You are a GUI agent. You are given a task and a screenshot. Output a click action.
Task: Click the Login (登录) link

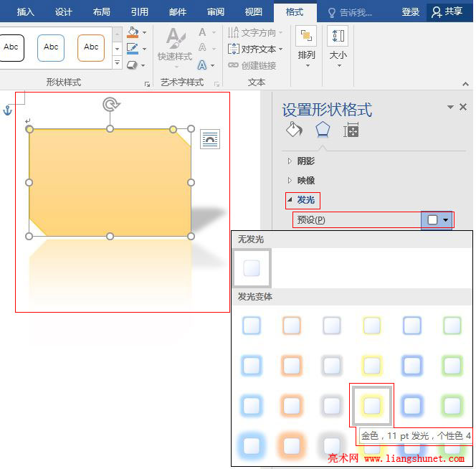click(x=411, y=12)
